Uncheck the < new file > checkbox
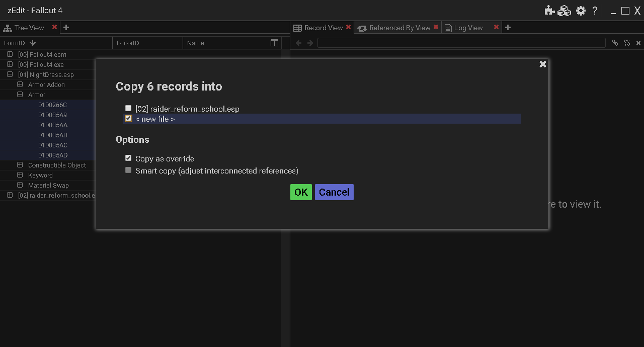This screenshot has width=644, height=347. pos(128,119)
